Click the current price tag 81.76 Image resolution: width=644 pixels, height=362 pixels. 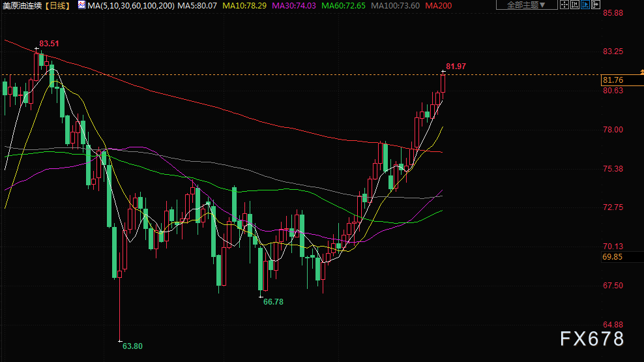click(613, 80)
